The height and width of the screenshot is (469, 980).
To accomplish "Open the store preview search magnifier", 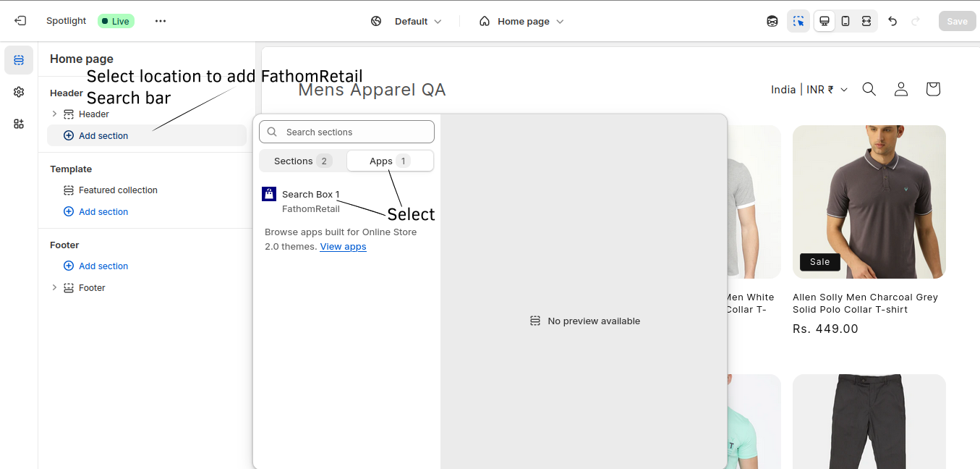I will pos(869,89).
